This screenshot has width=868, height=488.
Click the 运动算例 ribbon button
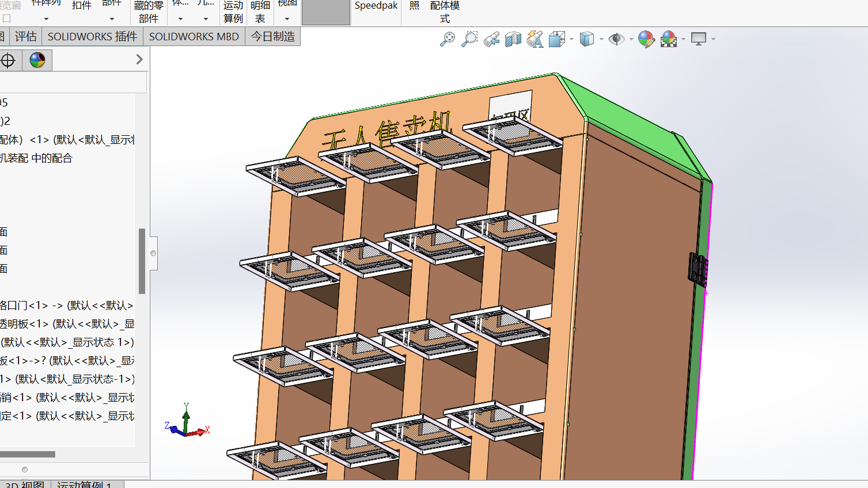(233, 12)
